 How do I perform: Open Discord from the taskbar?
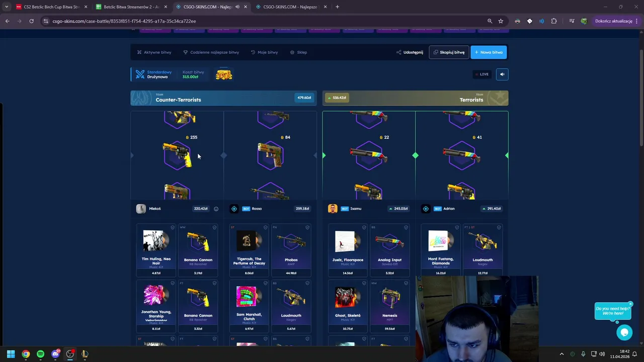tap(55, 354)
